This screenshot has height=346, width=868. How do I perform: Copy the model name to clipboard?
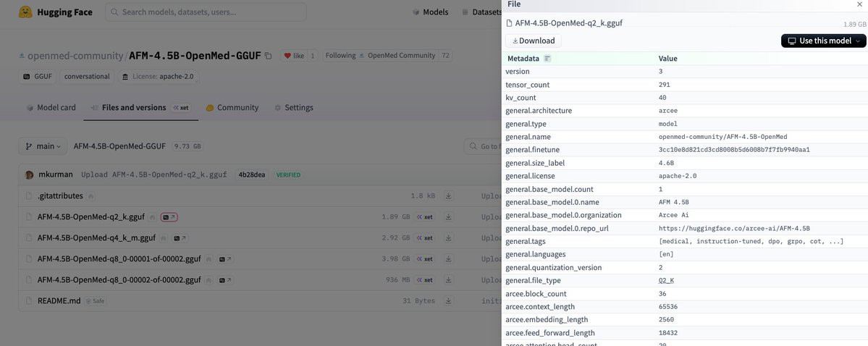(x=269, y=56)
